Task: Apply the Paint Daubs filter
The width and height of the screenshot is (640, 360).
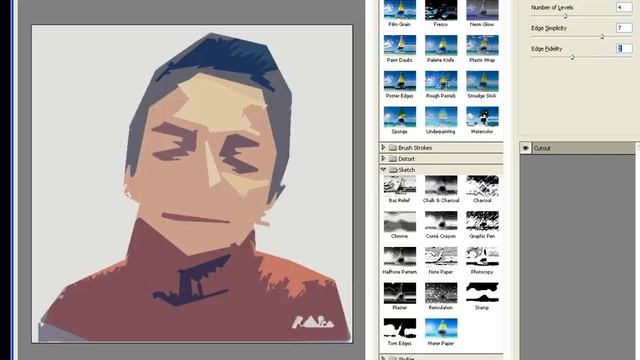Action: click(400, 45)
